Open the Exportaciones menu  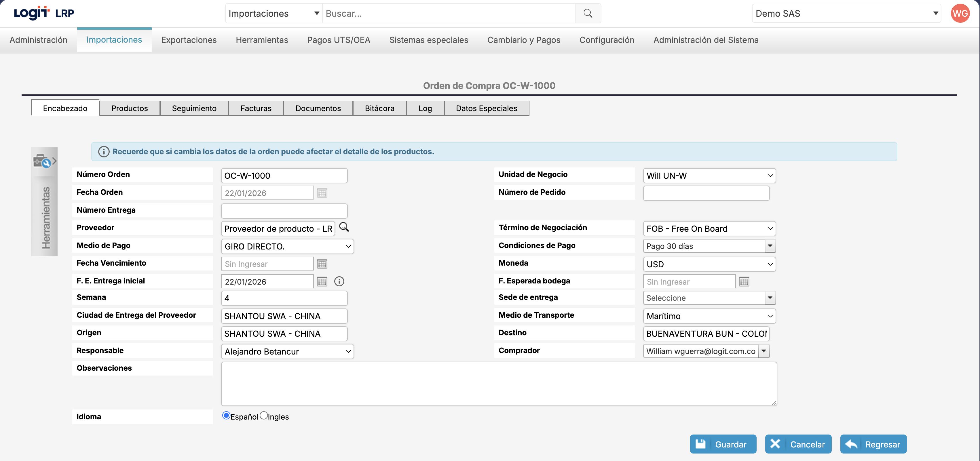189,40
